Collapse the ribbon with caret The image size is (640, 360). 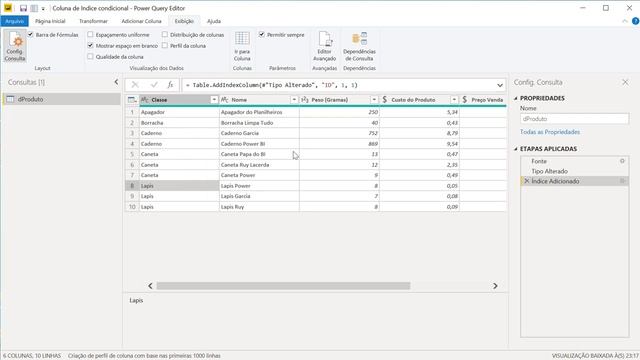625,21
